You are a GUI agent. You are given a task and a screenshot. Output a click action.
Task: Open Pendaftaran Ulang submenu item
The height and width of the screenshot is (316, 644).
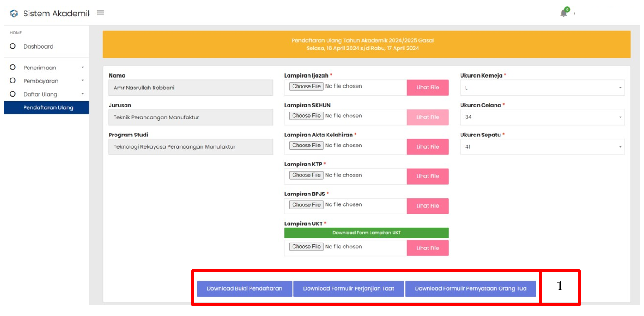pos(47,107)
